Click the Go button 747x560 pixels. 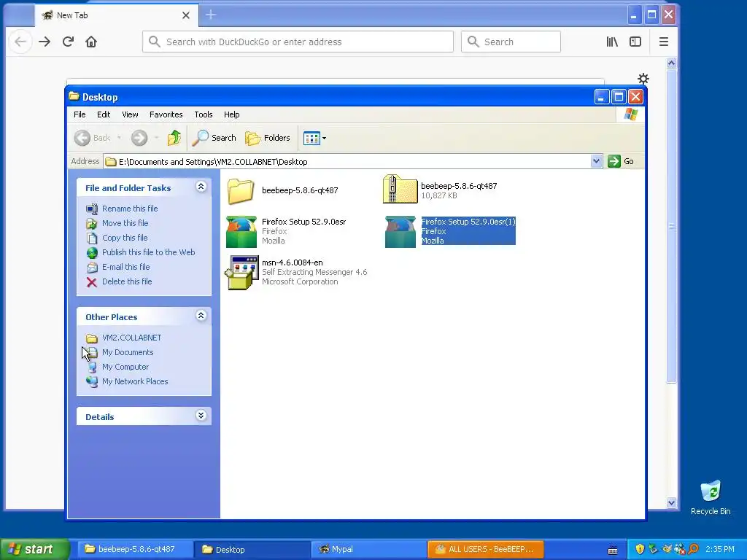(x=621, y=161)
